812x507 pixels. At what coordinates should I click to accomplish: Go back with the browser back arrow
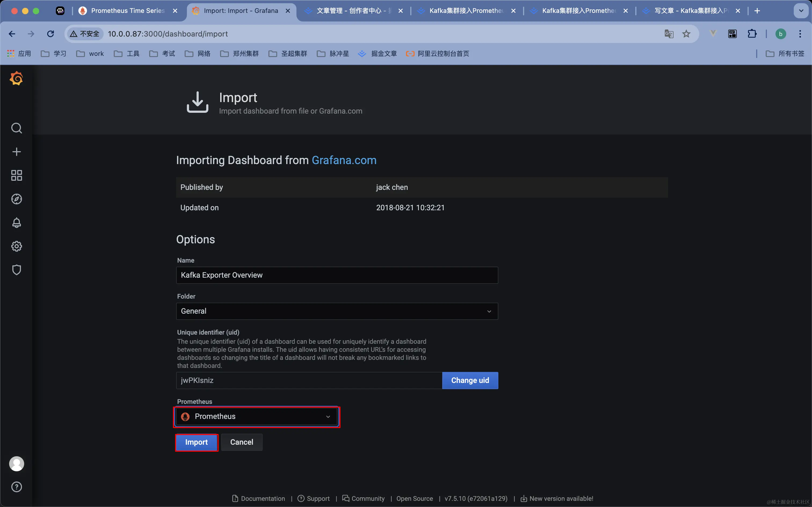[12, 34]
